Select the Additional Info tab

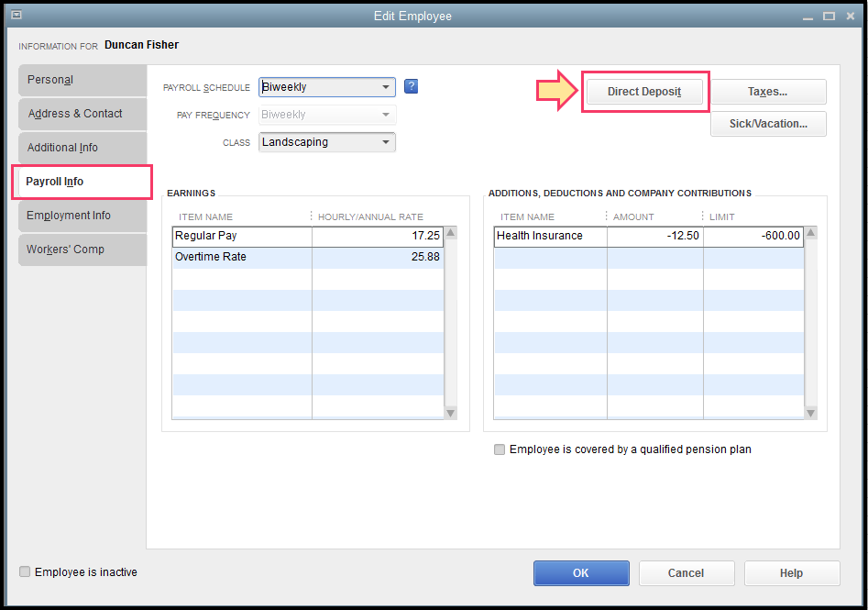82,148
